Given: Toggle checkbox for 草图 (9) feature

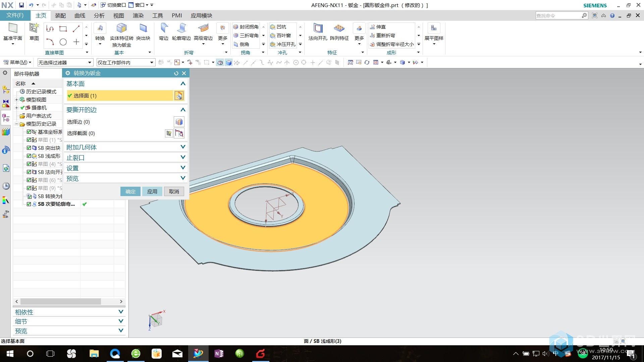Looking at the screenshot, I should (x=29, y=188).
